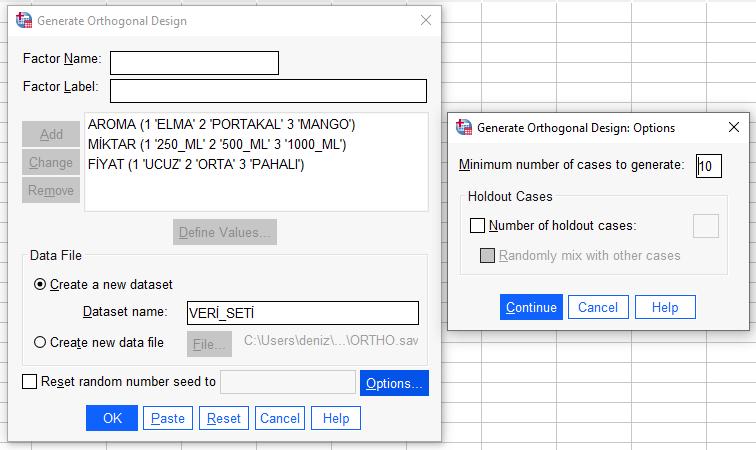Select the MİKTAR factor row
The image size is (756, 450).
(x=216, y=145)
